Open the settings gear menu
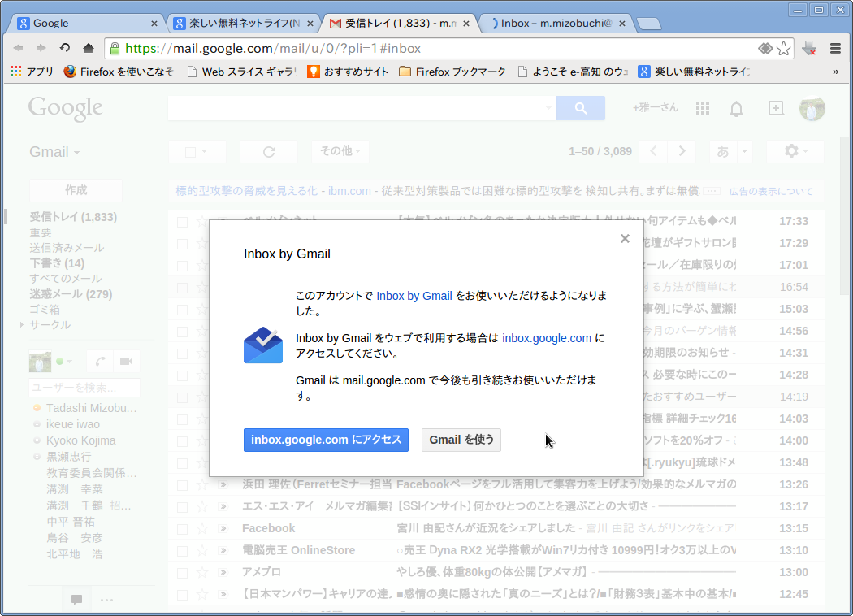Image resolution: width=853 pixels, height=616 pixels. point(795,151)
